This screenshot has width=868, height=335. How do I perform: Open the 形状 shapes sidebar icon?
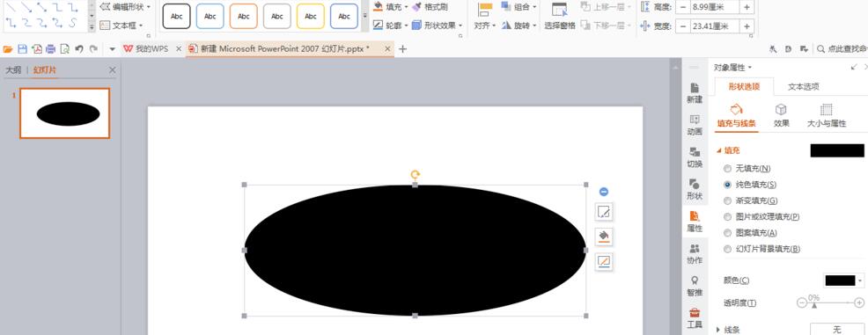point(695,190)
